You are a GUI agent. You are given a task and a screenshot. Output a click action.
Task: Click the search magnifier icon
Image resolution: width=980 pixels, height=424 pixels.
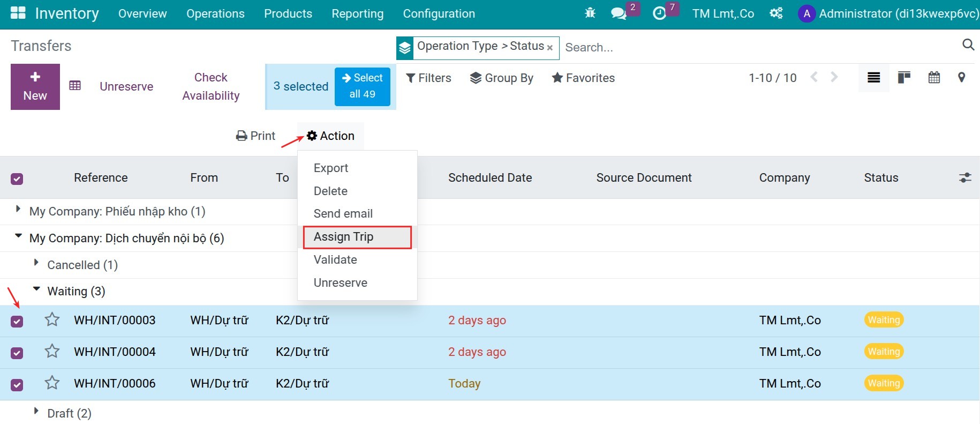(968, 45)
